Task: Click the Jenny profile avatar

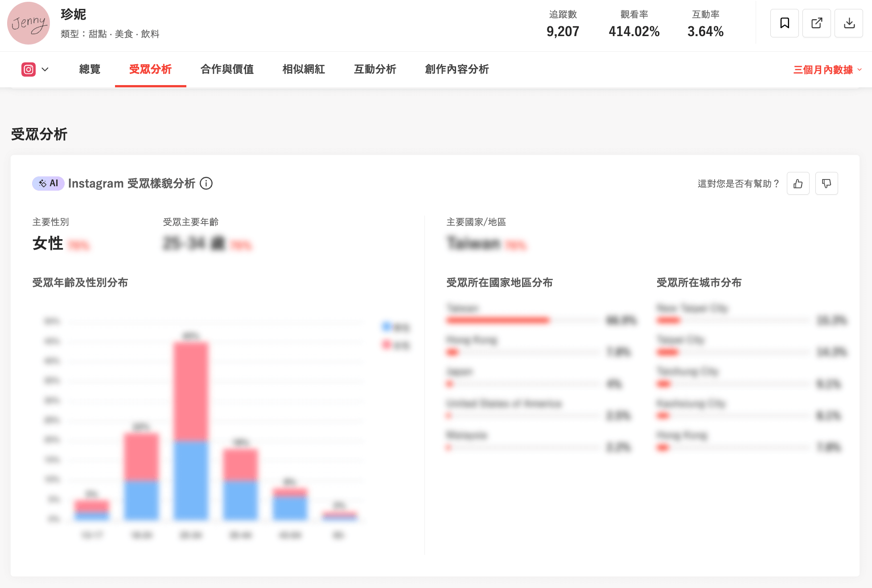Action: point(29,23)
